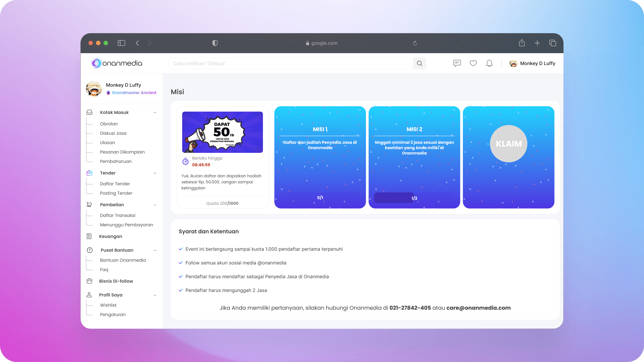
Task: Click the wishlist heart icon in header
Action: point(473,63)
